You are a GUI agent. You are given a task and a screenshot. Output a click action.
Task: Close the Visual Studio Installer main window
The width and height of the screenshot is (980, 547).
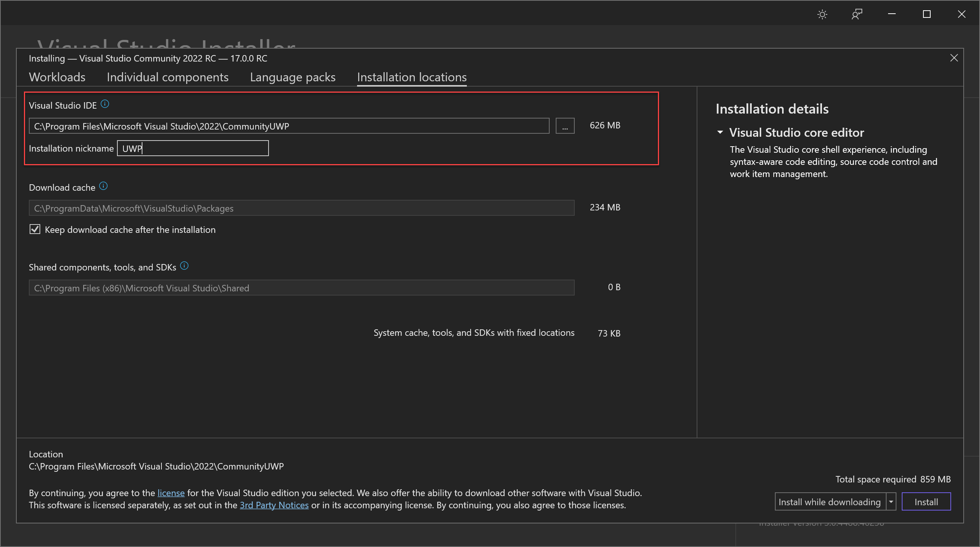(961, 14)
